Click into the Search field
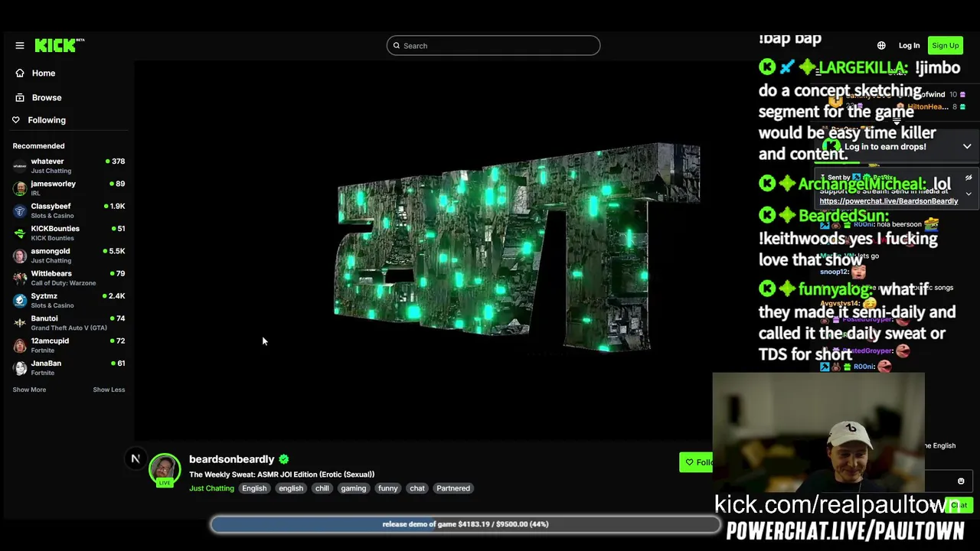The height and width of the screenshot is (551, 980). 493,46
